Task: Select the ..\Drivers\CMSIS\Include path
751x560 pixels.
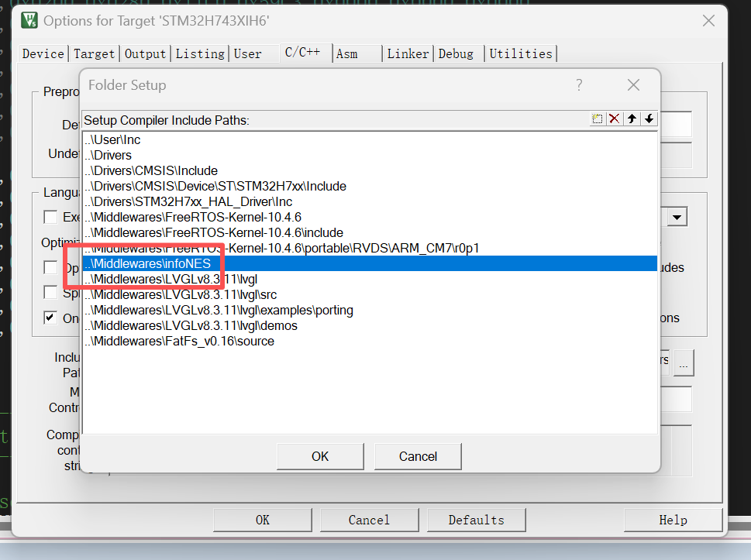Action: coord(370,170)
